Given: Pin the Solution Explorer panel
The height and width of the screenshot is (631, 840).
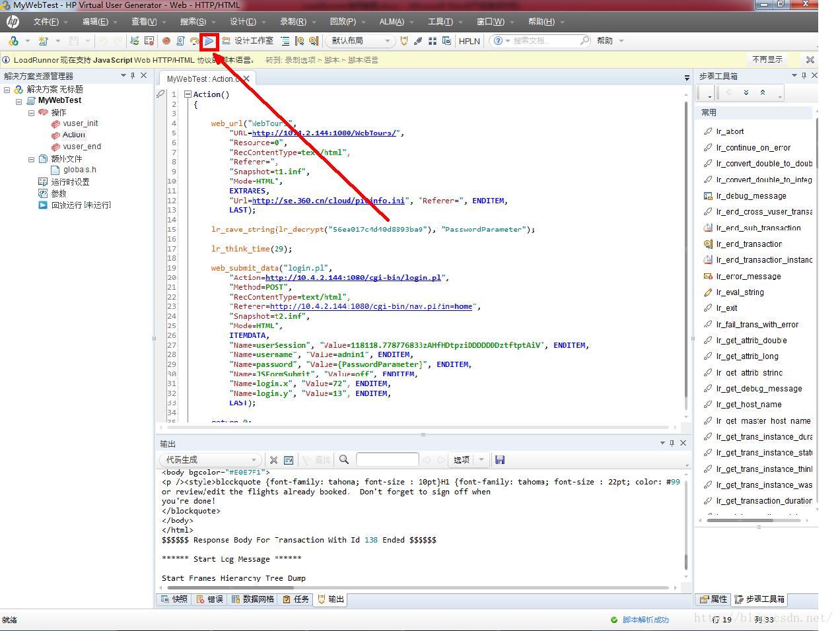Looking at the screenshot, I should (x=133, y=76).
